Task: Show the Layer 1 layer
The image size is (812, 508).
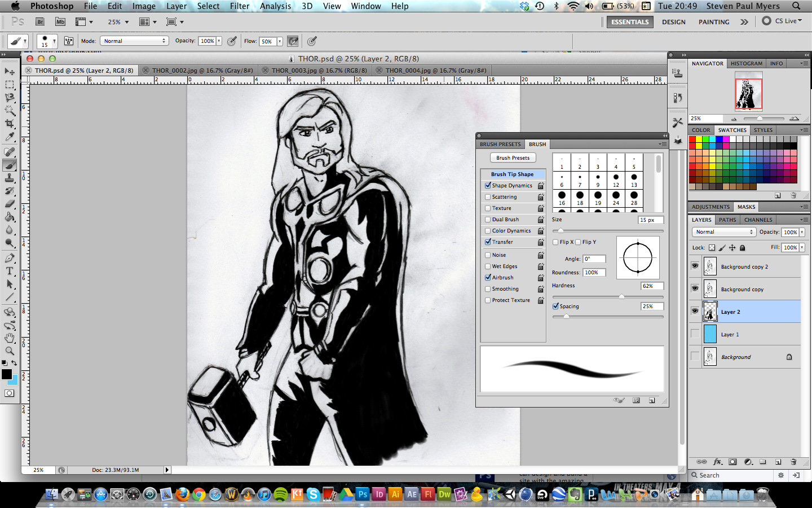Action: tap(695, 334)
